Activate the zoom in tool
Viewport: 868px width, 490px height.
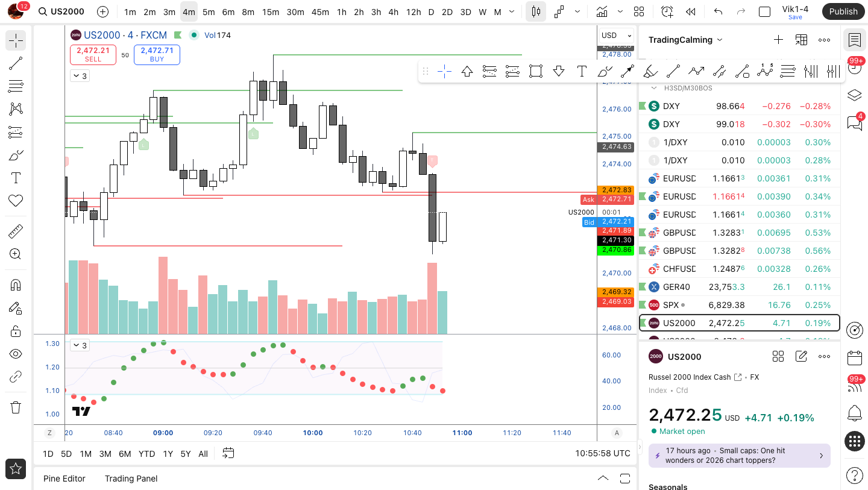pos(16,254)
